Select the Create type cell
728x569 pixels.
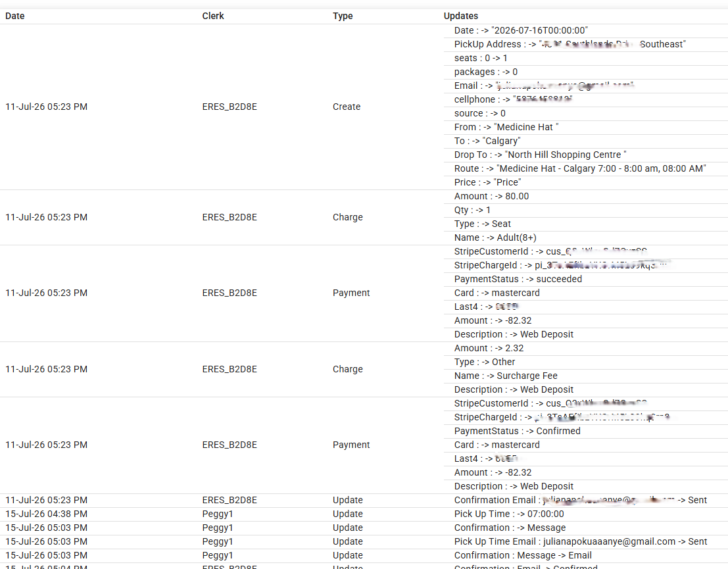tap(347, 107)
